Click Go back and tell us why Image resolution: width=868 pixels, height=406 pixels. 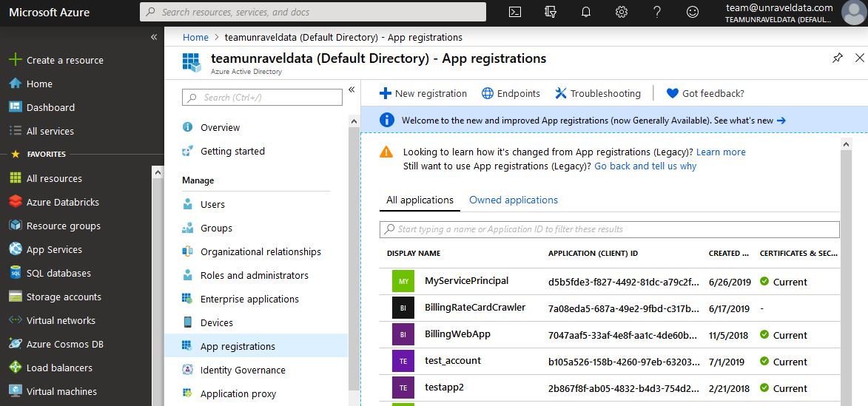[645, 166]
